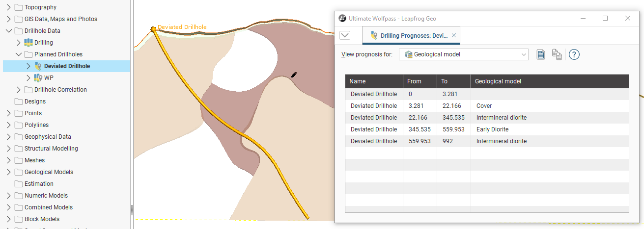Click the Drillhole Correlation folder icon
Viewport: 644px width, 229px height.
tap(28, 90)
